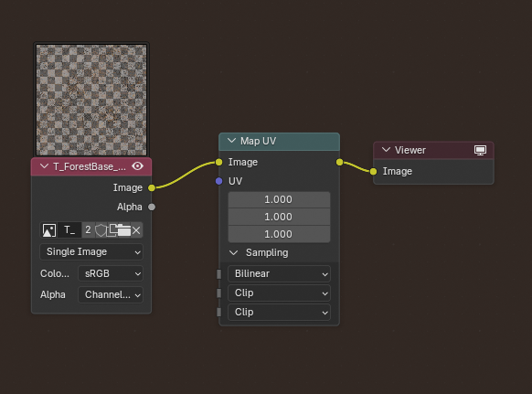
Task: Click Image input socket on Map UV
Action: [218, 162]
